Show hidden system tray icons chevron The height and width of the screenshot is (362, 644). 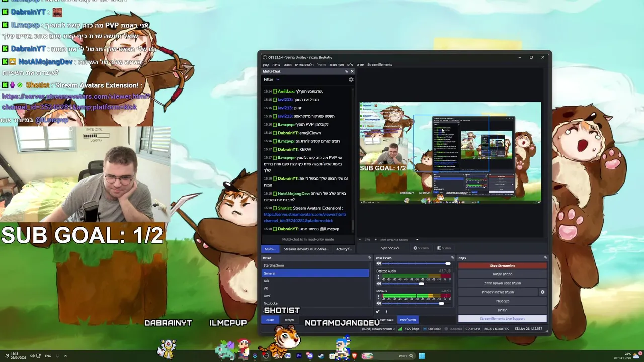point(65,356)
